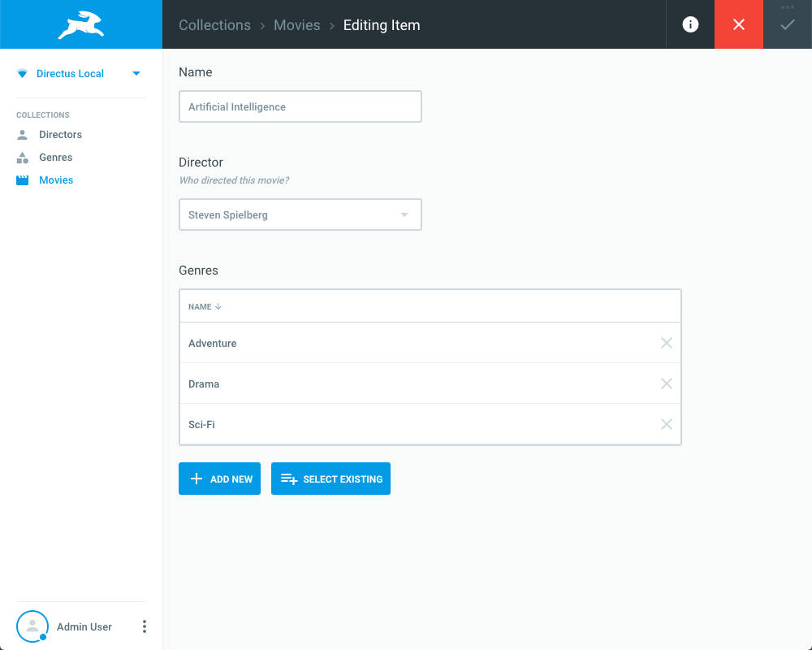Remove the Adventure genre
The height and width of the screenshot is (650, 812).
pyautogui.click(x=667, y=343)
